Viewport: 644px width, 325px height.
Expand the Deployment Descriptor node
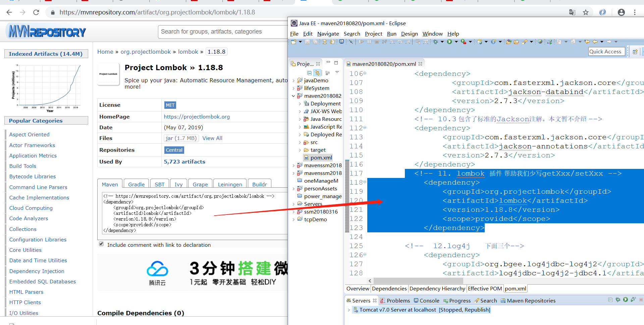tap(300, 104)
